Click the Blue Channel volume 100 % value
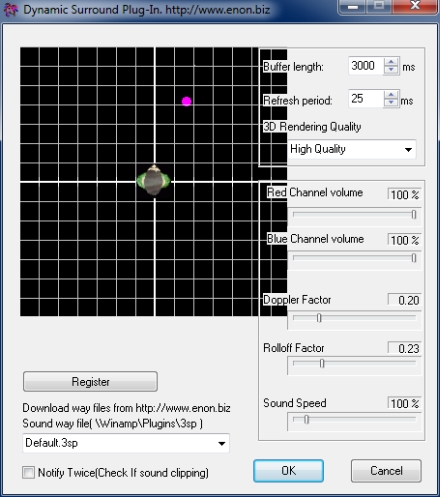 (404, 240)
